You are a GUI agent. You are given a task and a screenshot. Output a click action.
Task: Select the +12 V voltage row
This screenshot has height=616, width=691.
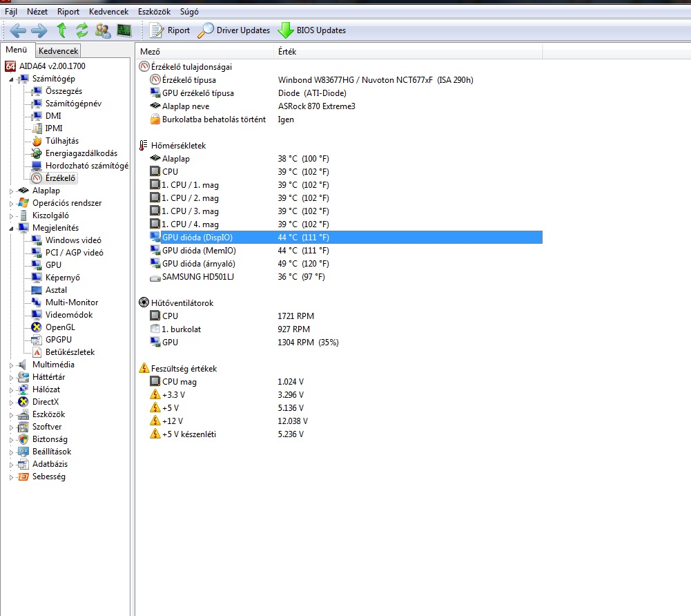[346, 421]
